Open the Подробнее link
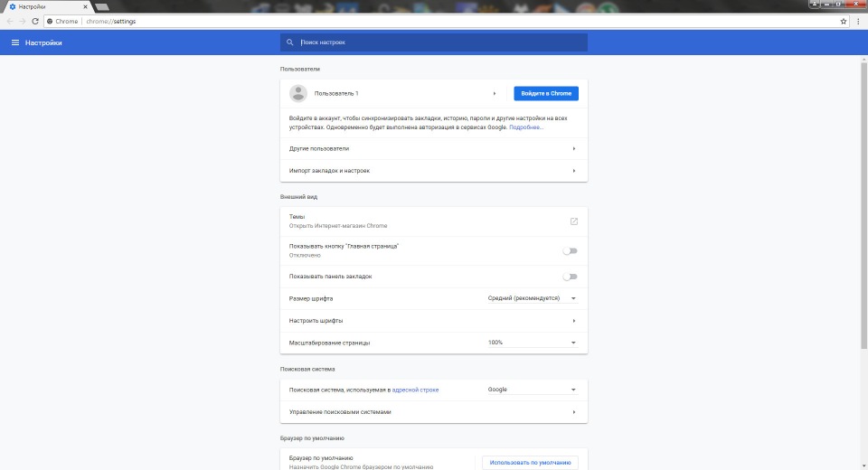The image size is (868, 470). [526, 127]
